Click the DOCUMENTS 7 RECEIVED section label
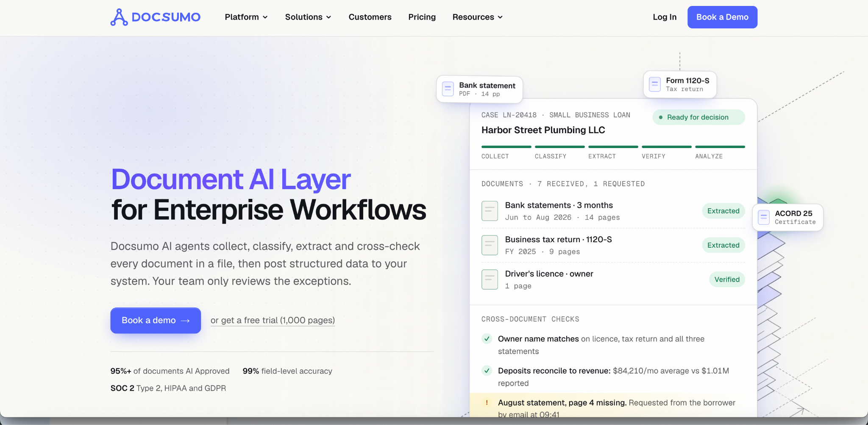Screen dimensions: 868x425 pyautogui.click(x=563, y=184)
